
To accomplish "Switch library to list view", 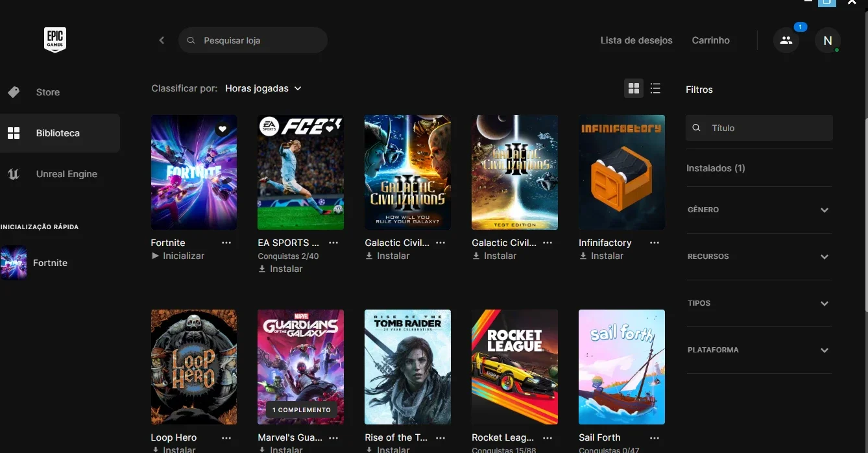I will tap(655, 88).
